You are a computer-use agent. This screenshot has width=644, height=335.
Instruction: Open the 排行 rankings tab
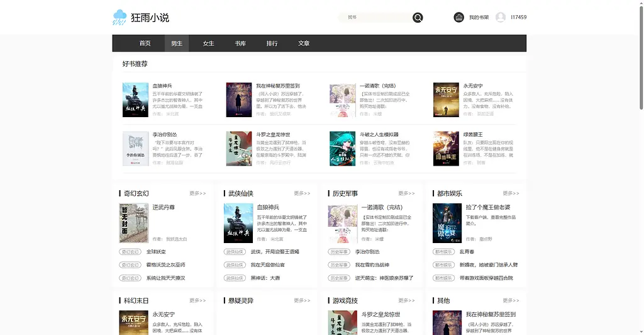coord(272,43)
